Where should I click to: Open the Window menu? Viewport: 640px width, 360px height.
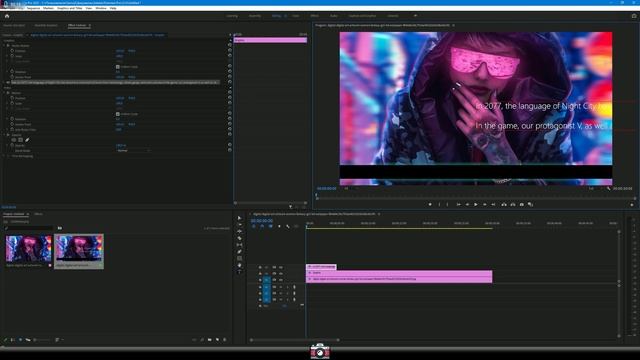click(x=100, y=8)
